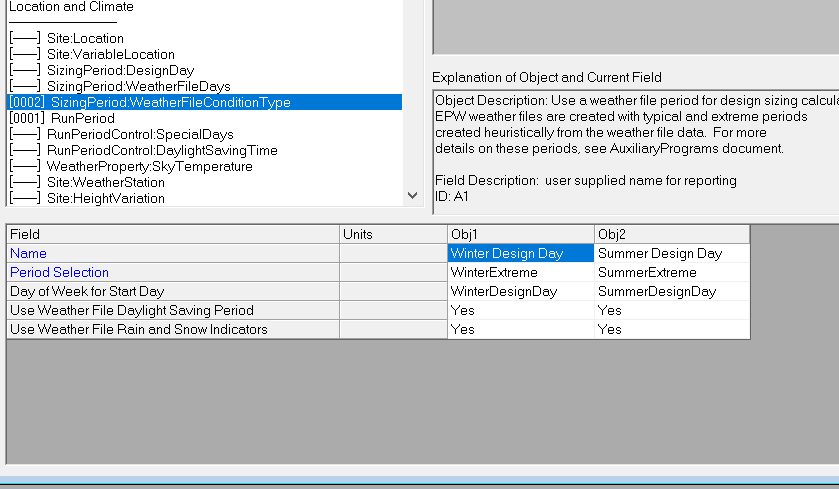Select highlighted SizingPeriod:WeatherFileConditionType class
839x489 pixels.
(204, 102)
